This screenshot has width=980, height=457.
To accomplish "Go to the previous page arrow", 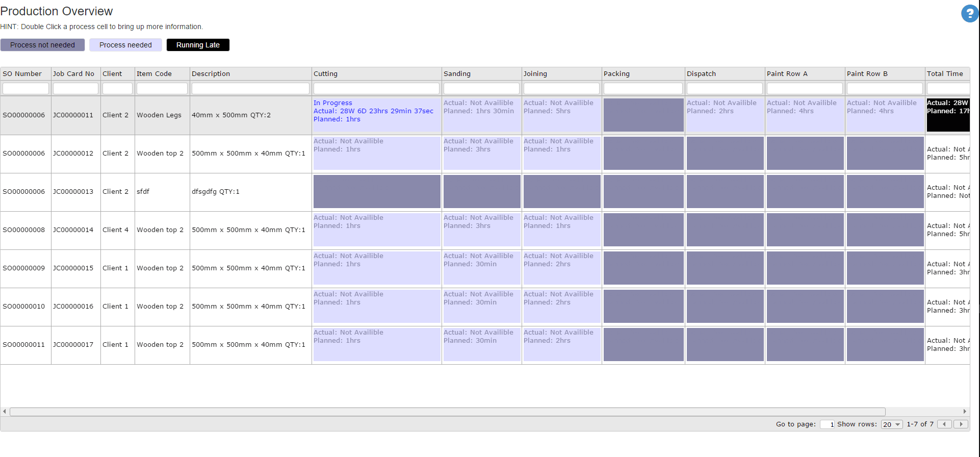I will coord(944,424).
